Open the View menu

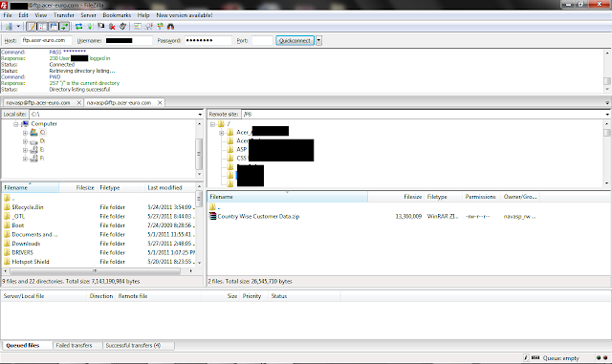(41, 15)
